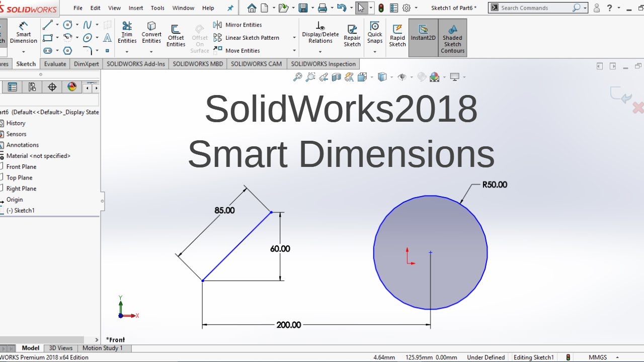Select the Straight Slot tool

pyautogui.click(x=47, y=51)
